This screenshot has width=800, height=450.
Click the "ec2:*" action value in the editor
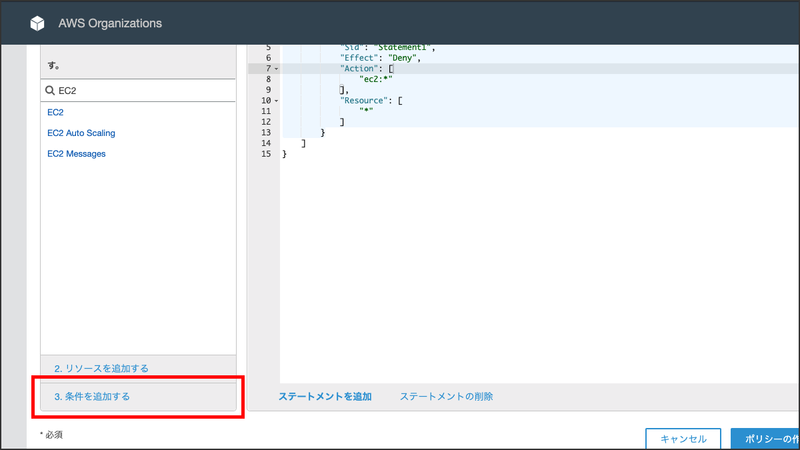[x=376, y=79]
